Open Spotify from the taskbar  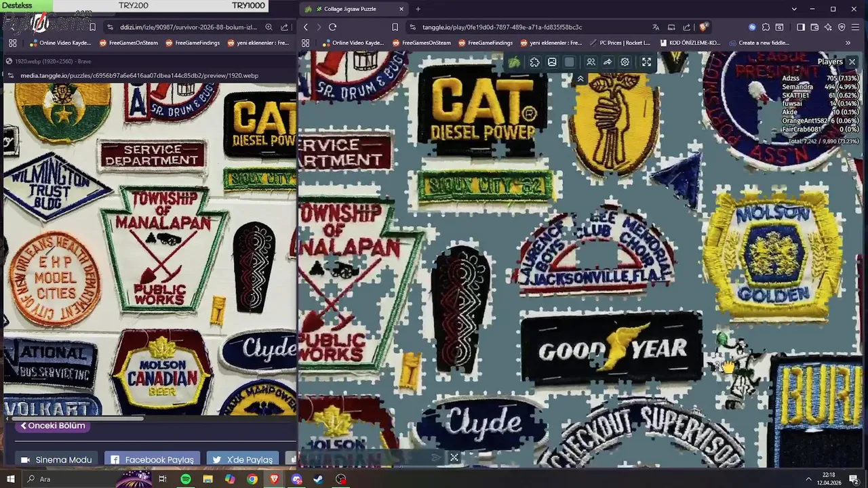click(x=186, y=479)
